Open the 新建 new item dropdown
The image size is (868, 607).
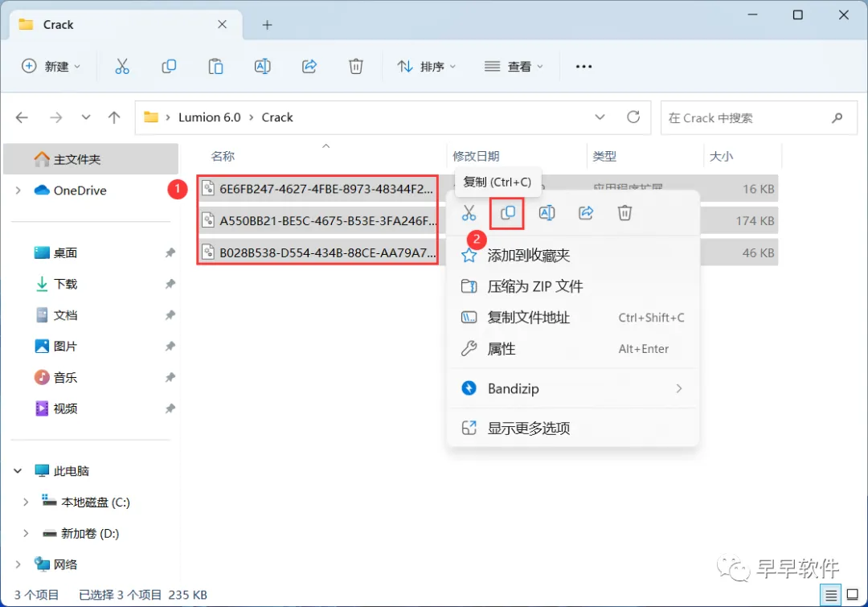51,67
